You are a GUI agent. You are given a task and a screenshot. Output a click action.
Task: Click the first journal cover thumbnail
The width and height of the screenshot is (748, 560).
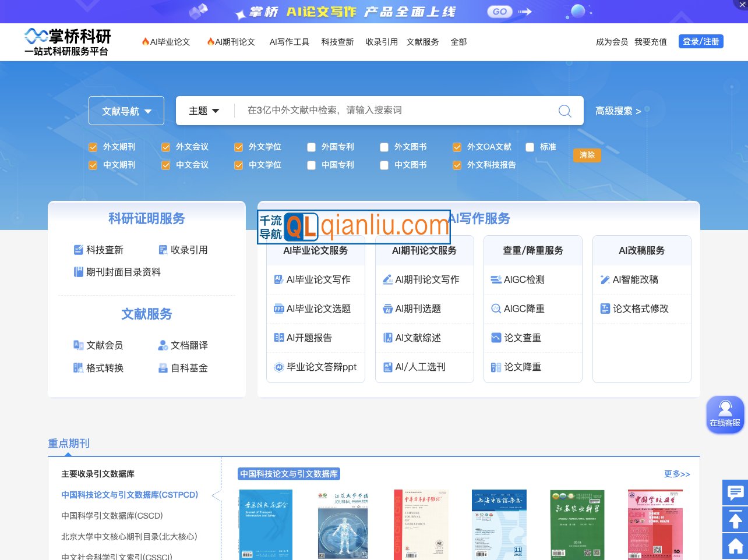pos(265,524)
